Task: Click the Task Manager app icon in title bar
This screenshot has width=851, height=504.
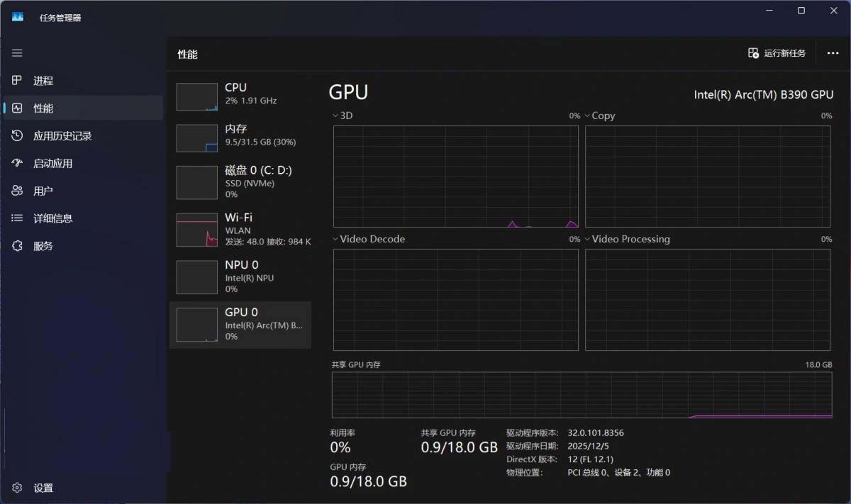Action: click(18, 17)
